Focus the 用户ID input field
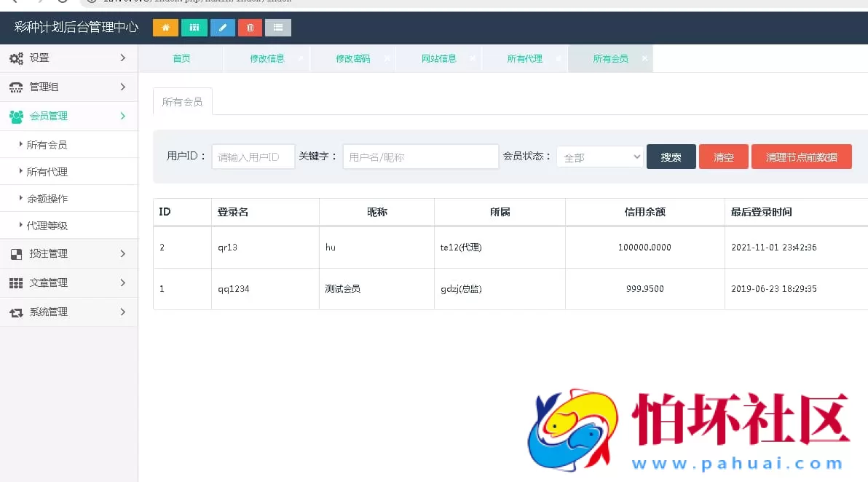The image size is (868, 482). point(253,157)
